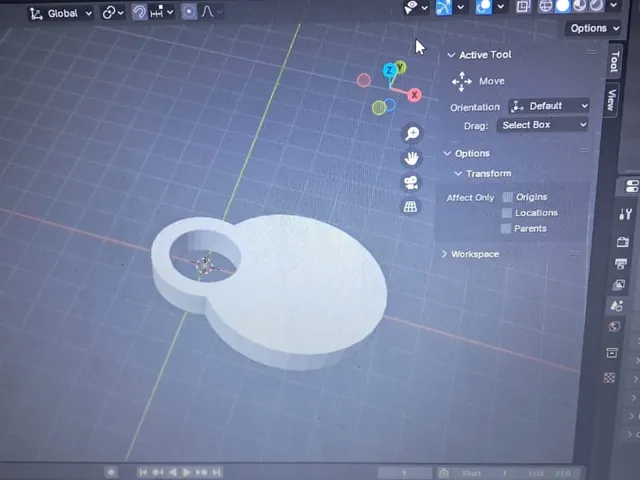Enable Affect Only Locations checkbox

(507, 213)
